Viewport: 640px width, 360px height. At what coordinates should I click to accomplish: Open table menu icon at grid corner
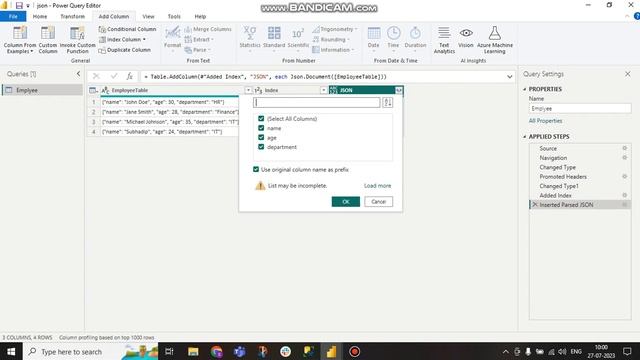[x=93, y=90]
